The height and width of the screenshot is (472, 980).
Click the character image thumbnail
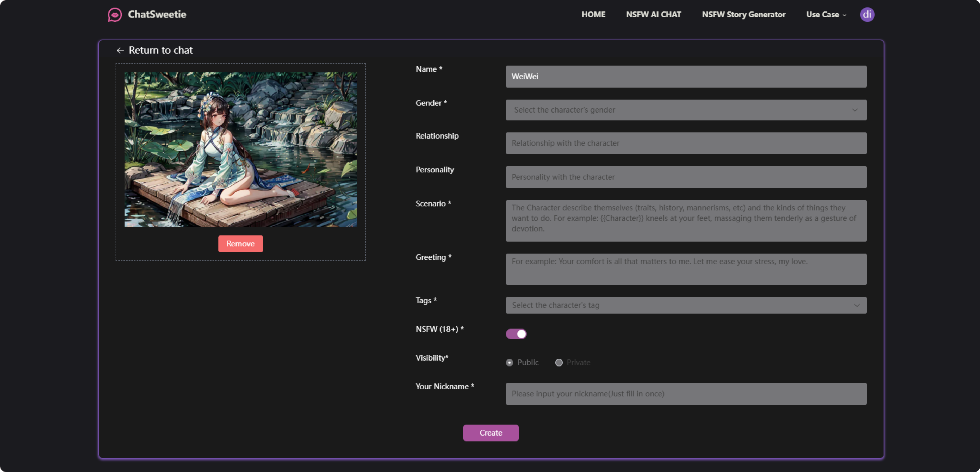240,148
